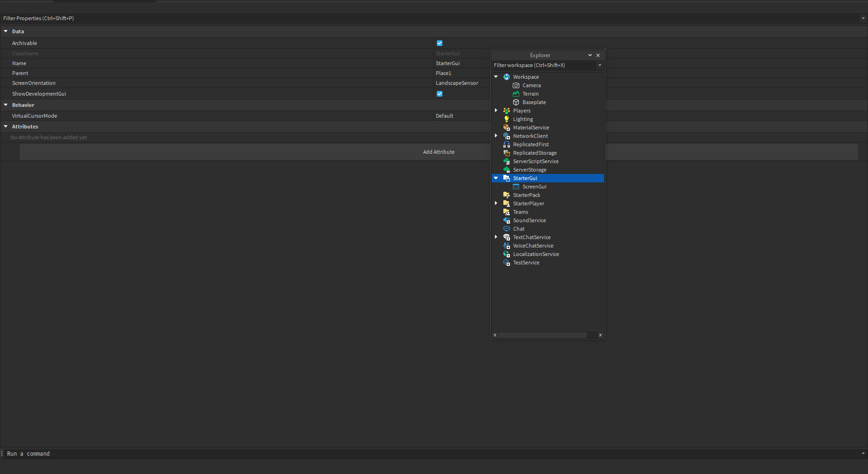The image size is (868, 474).
Task: Expand the StarterPlayer tree node
Action: click(496, 203)
